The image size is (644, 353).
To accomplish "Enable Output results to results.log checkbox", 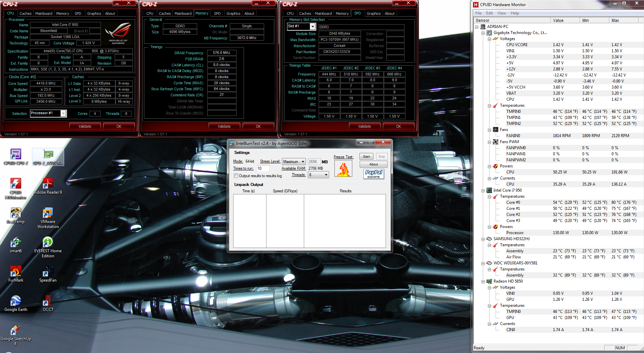I will [236, 176].
